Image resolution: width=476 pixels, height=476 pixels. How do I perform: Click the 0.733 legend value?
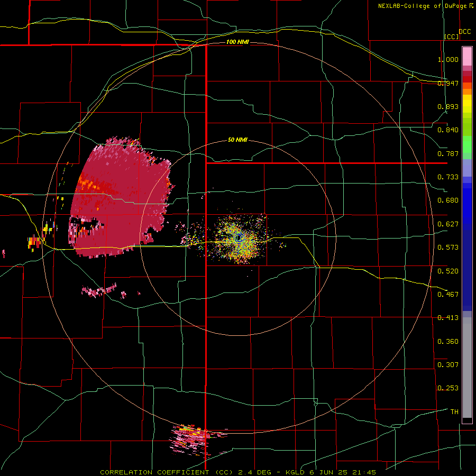(x=448, y=177)
